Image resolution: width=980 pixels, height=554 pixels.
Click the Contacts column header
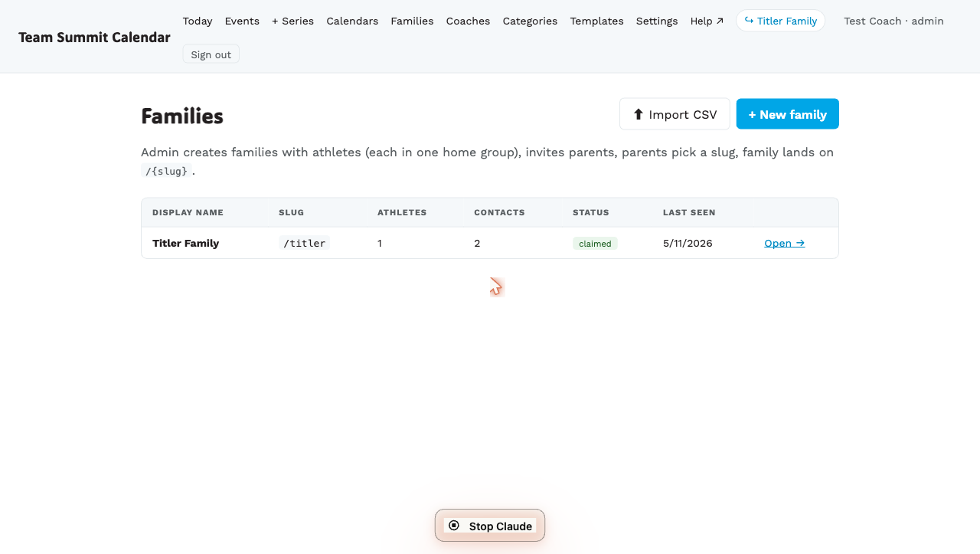(499, 212)
